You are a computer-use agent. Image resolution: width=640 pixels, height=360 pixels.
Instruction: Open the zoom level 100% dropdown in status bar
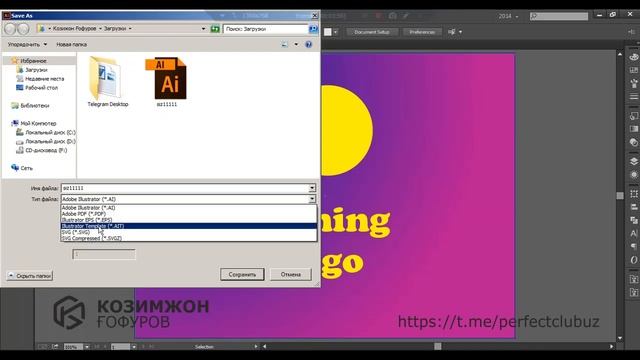tap(87, 347)
